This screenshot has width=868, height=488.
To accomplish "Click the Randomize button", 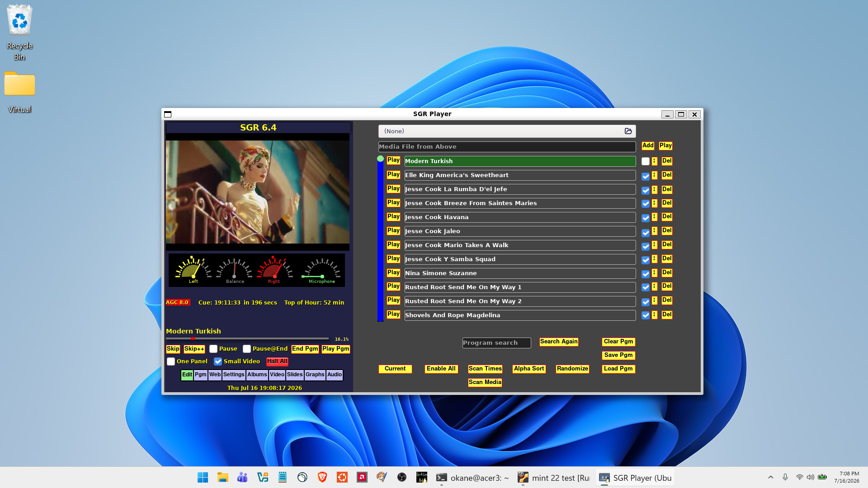I will (572, 369).
